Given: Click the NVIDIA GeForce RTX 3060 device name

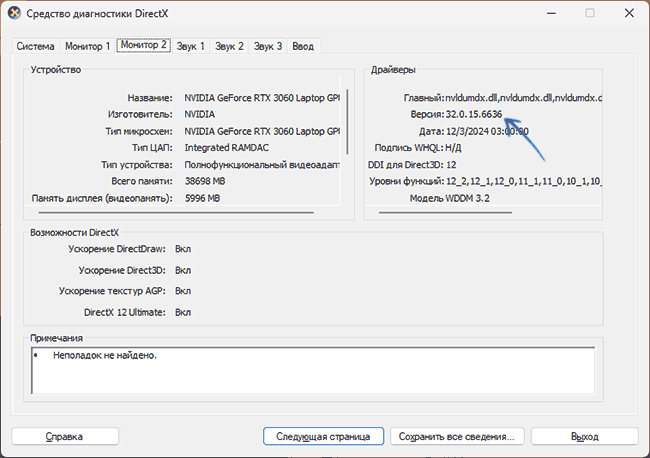Looking at the screenshot, I should (x=262, y=98).
